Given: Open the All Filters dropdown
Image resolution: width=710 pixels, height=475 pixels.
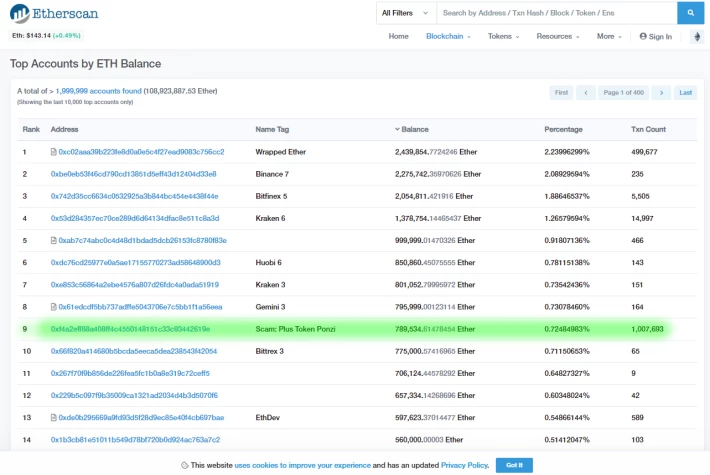Looking at the screenshot, I should 406,13.
